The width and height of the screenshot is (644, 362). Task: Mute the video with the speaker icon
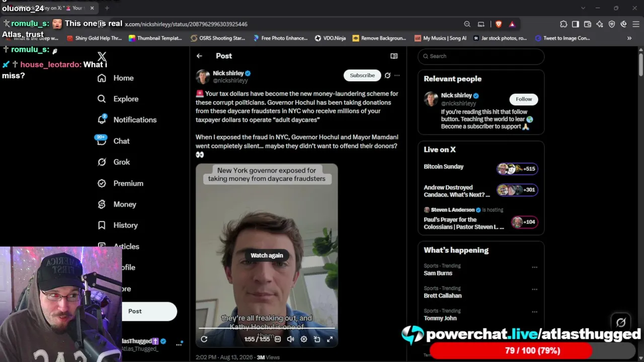tap(290, 339)
